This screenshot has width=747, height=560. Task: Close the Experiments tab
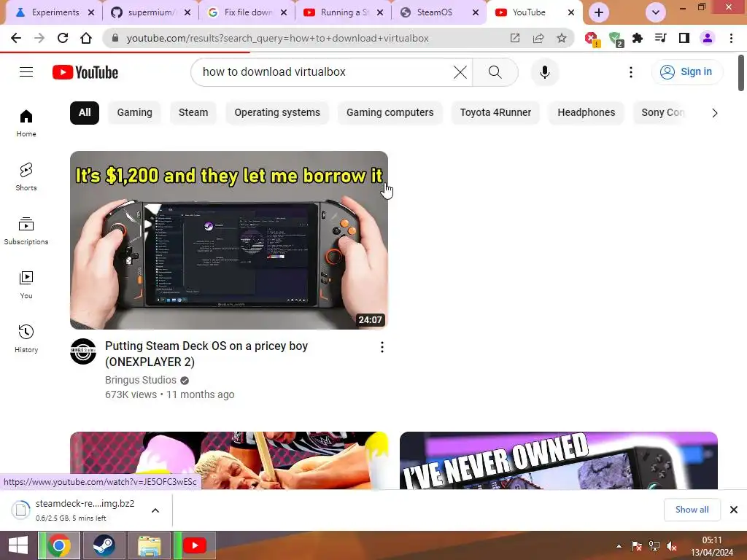pyautogui.click(x=91, y=12)
